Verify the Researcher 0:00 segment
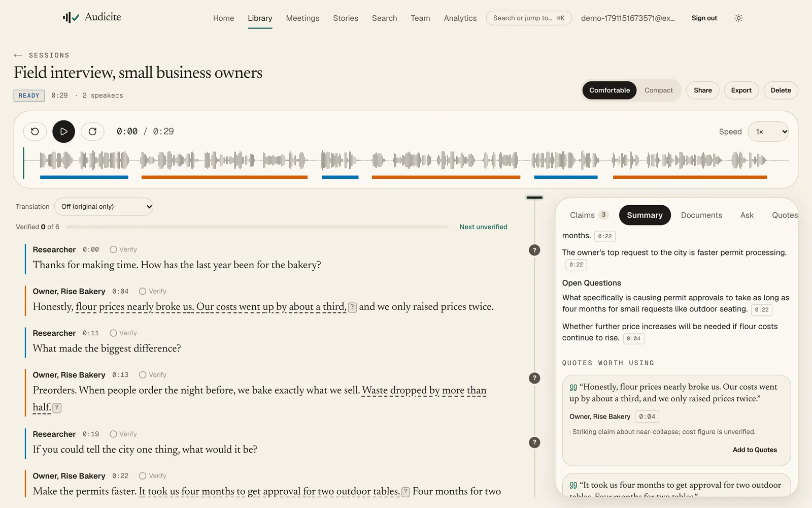Viewport: 812px width, 508px height. tap(123, 249)
